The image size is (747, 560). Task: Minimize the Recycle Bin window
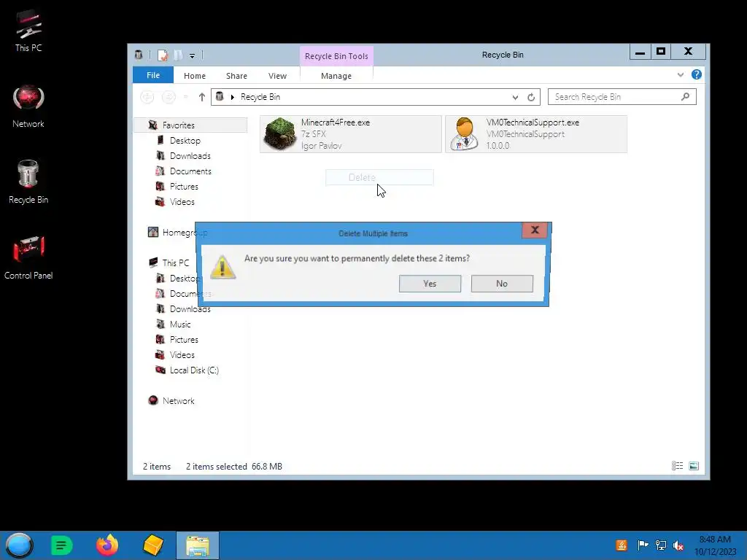click(640, 52)
